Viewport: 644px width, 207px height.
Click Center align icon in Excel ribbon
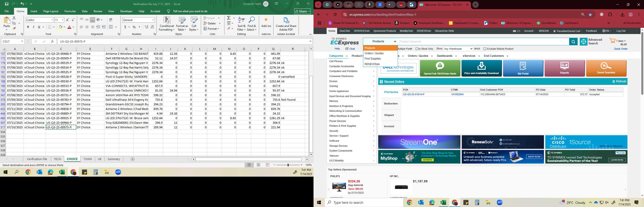[x=87, y=27]
